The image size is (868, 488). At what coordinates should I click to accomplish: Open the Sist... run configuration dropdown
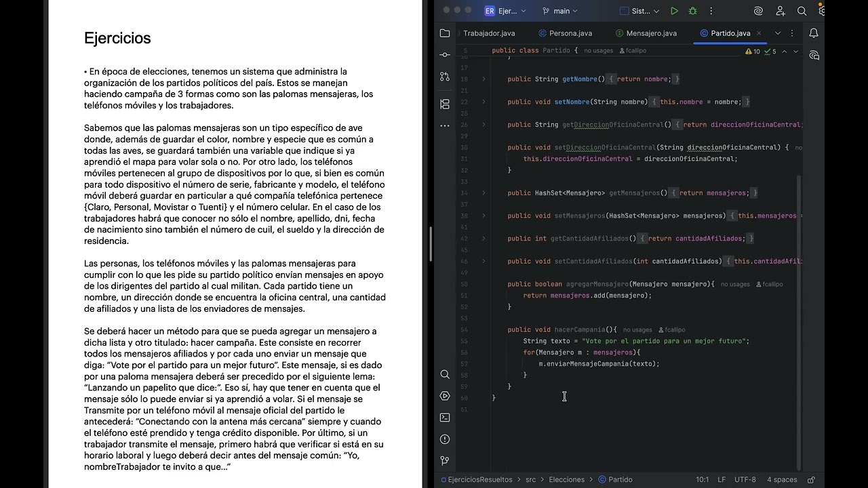point(640,11)
